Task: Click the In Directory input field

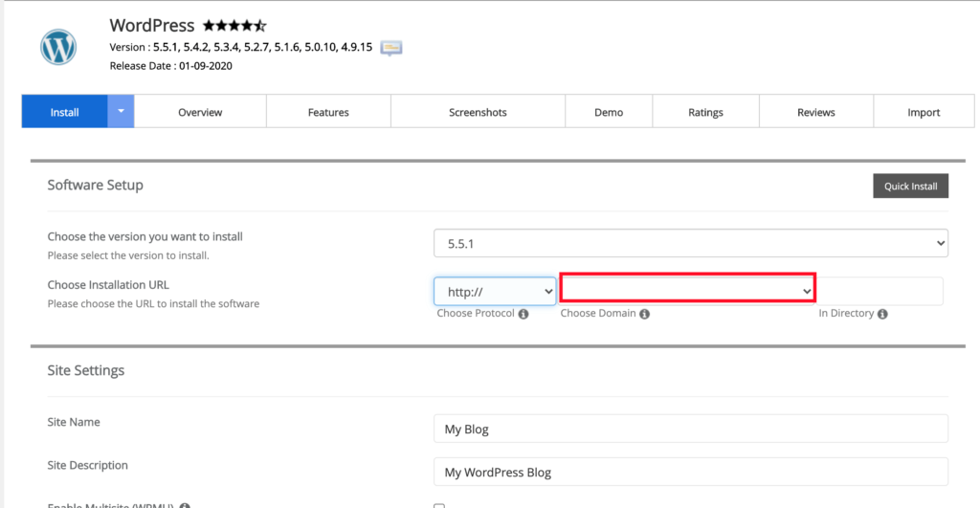Action: (x=880, y=291)
